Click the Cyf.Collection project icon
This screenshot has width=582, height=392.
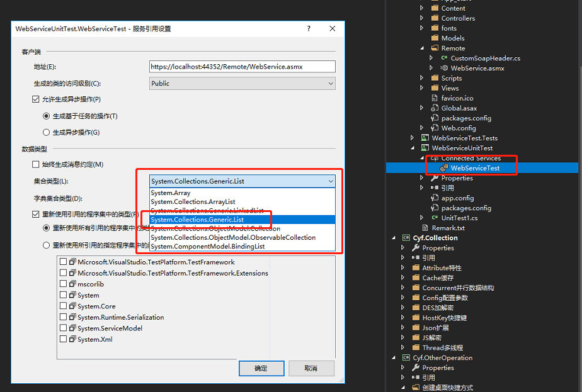click(x=406, y=238)
